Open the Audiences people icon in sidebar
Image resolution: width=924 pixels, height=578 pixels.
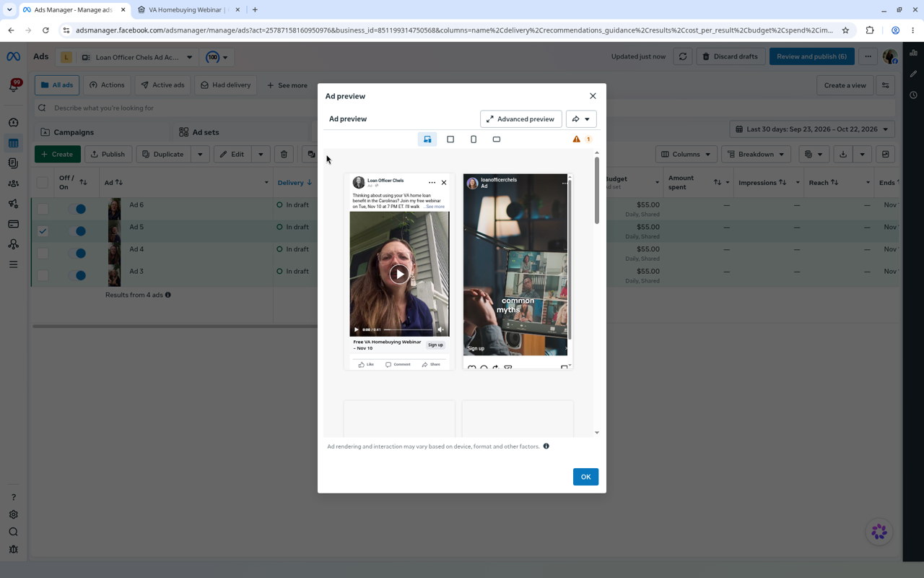[x=13, y=184]
